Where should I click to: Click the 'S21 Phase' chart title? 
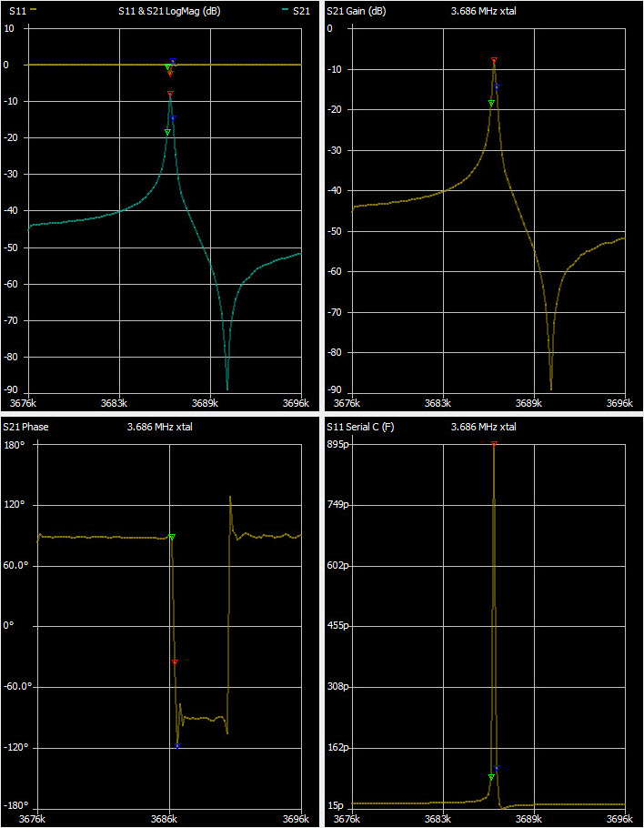pyautogui.click(x=25, y=428)
